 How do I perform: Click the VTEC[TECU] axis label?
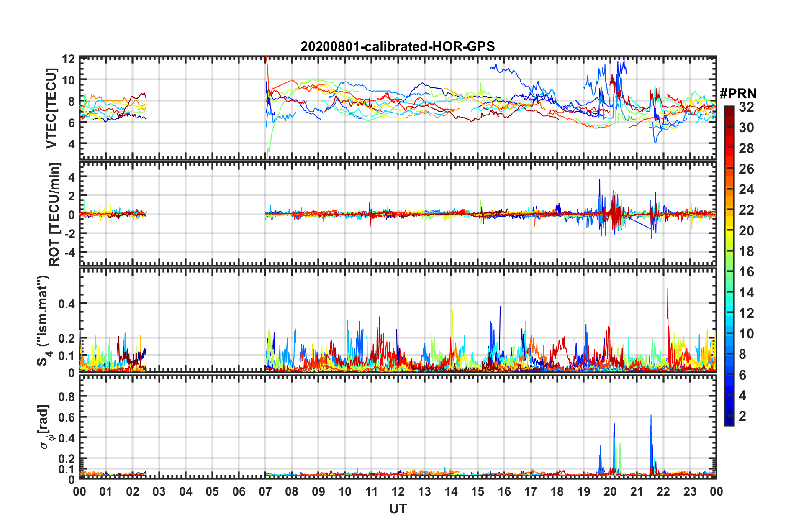pos(51,108)
